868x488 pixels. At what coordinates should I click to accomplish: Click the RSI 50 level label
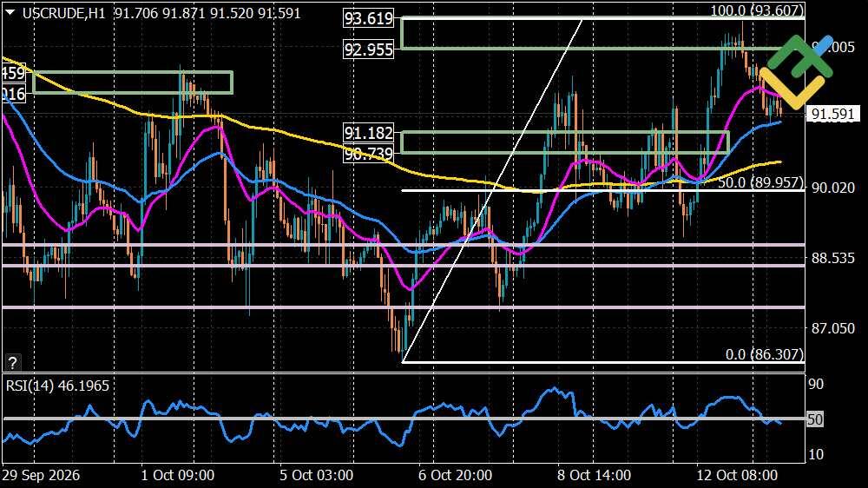click(x=815, y=419)
